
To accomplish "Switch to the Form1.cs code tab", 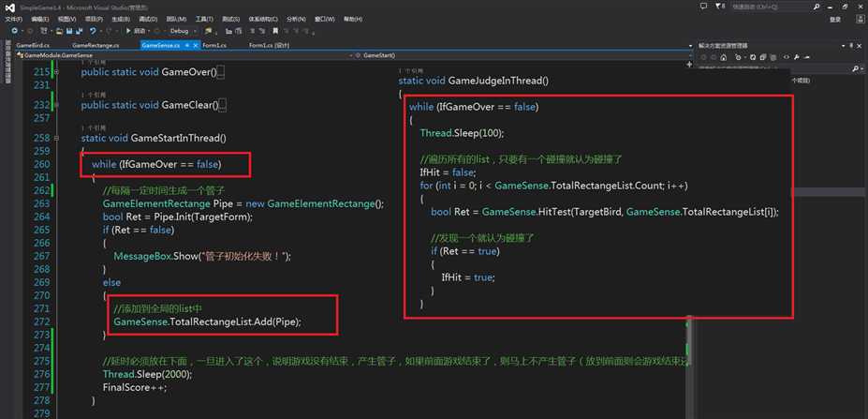I will pyautogui.click(x=214, y=45).
